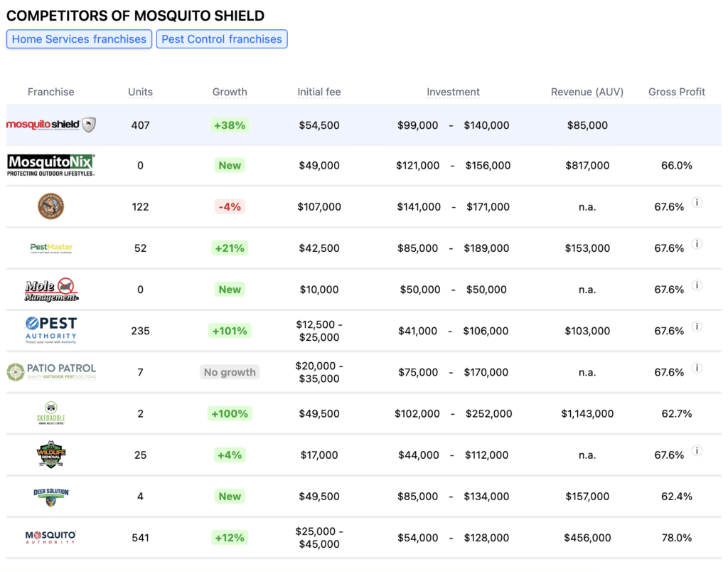
Task: Select the round Mosquito Hunters badge logo
Action: 50,206
